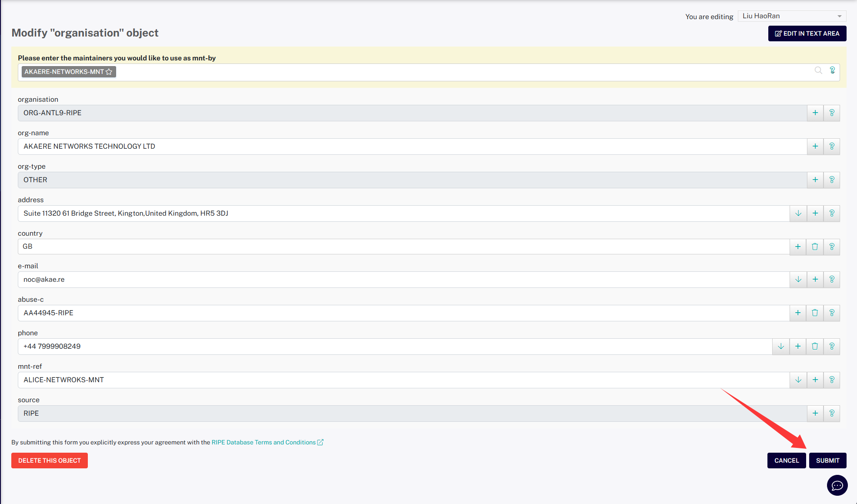Screen dimensions: 857x504
Task: Click into the org-name input field
Action: pyautogui.click(x=409, y=147)
